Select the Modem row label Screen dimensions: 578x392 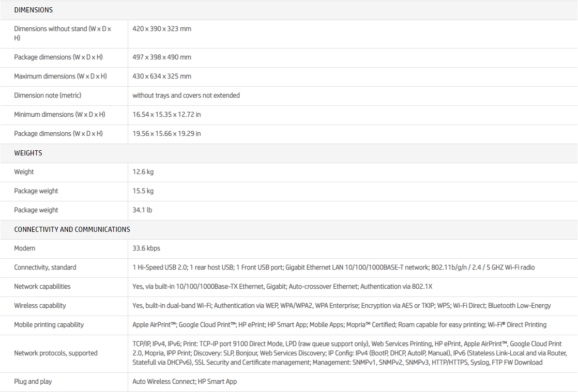(x=25, y=248)
